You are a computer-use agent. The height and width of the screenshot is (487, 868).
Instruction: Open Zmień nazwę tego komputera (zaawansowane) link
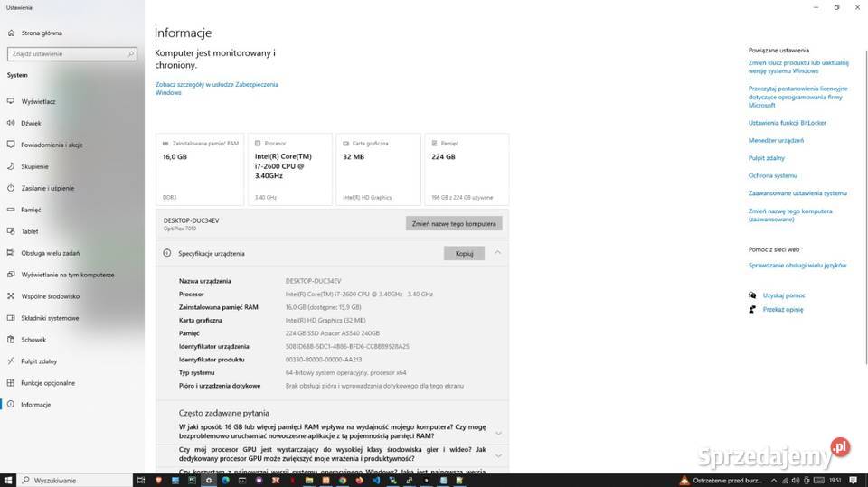coord(790,215)
